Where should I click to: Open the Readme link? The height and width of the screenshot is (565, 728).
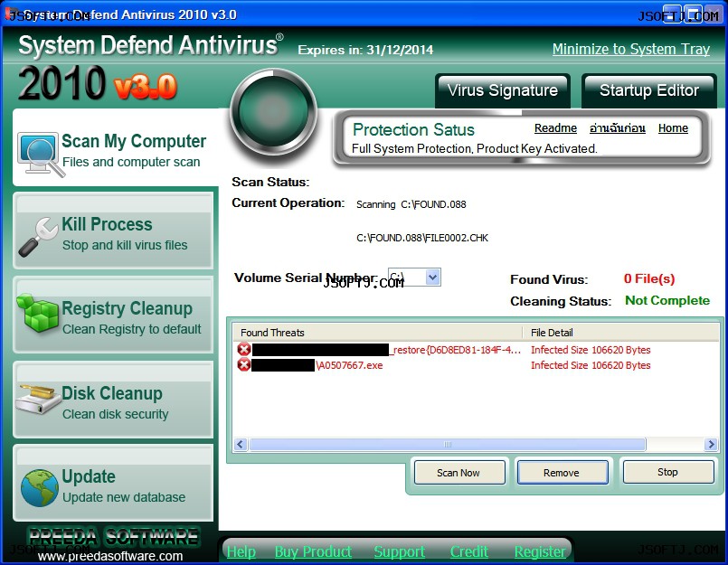555,128
